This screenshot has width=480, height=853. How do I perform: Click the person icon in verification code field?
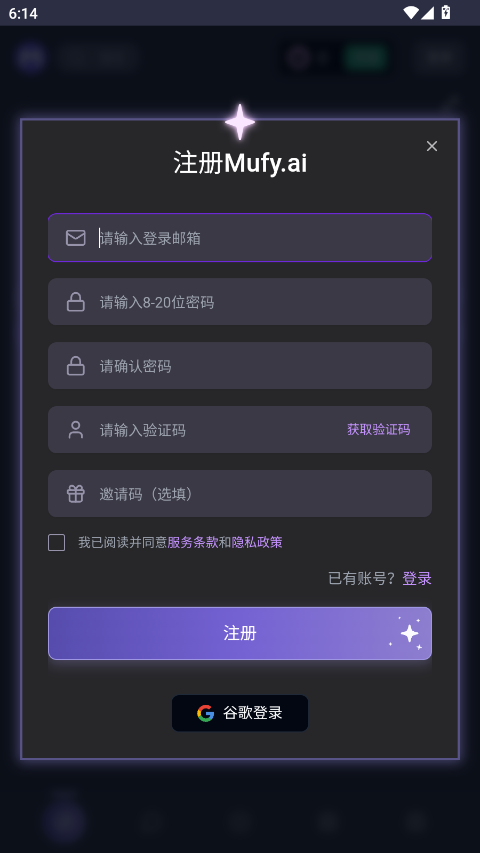76,430
